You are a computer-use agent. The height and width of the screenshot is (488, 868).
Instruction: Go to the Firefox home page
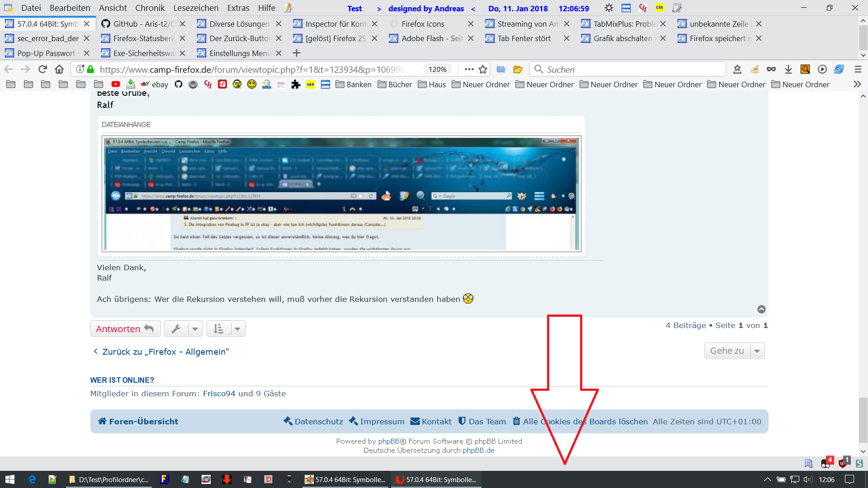59,69
